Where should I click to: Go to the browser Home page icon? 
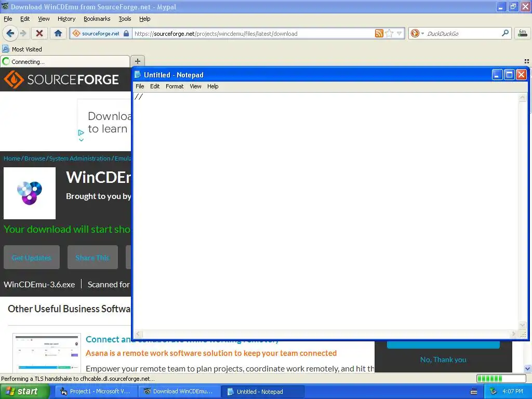pyautogui.click(x=58, y=33)
